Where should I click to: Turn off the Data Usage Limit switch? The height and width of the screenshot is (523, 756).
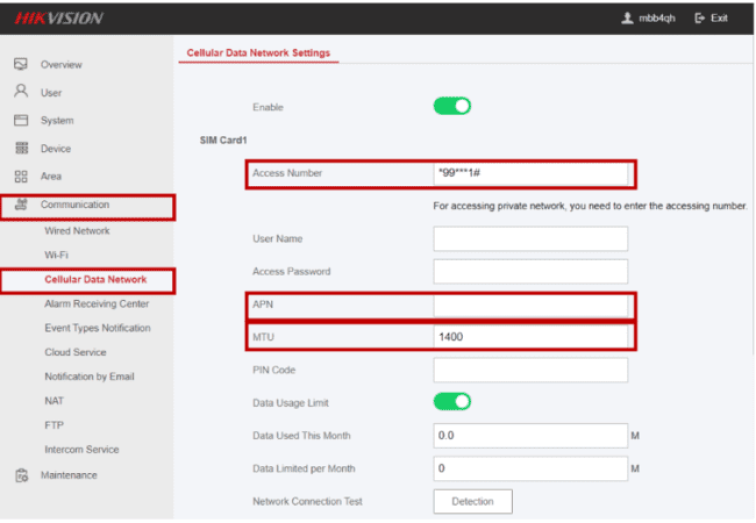(x=452, y=402)
